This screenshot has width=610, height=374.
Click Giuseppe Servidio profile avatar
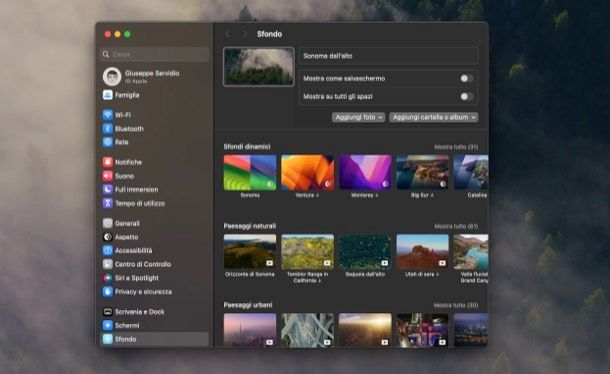(112, 76)
